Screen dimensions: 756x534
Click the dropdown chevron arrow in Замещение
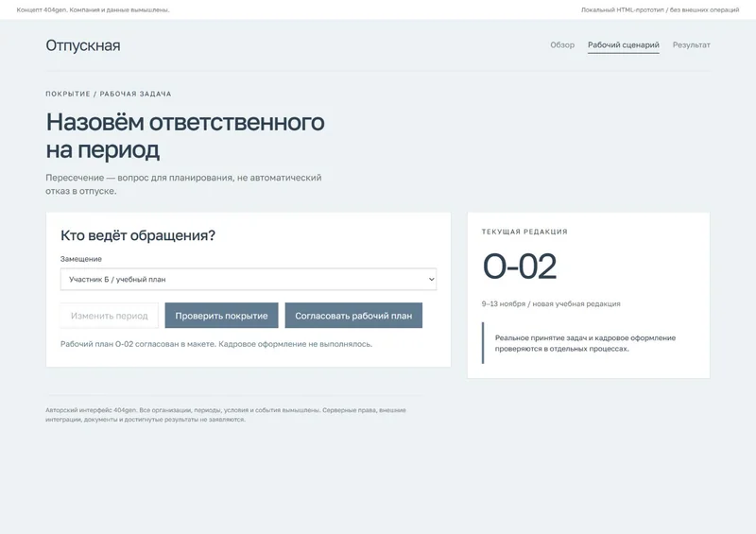pos(432,280)
